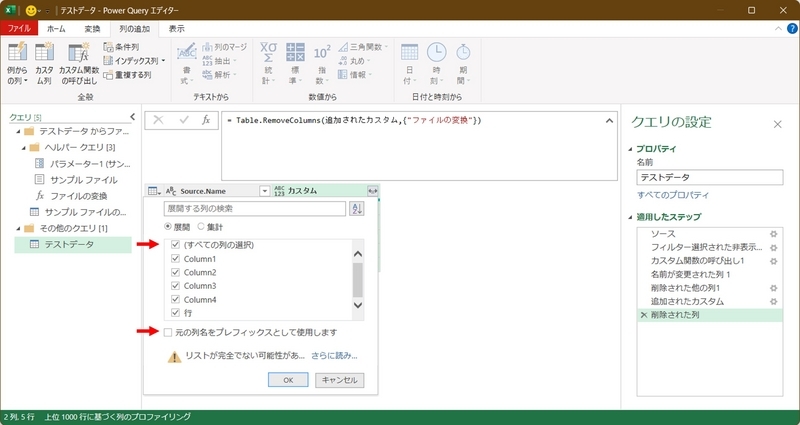Open the Parse (解析) tool
This screenshot has width=800, height=425.
219,74
